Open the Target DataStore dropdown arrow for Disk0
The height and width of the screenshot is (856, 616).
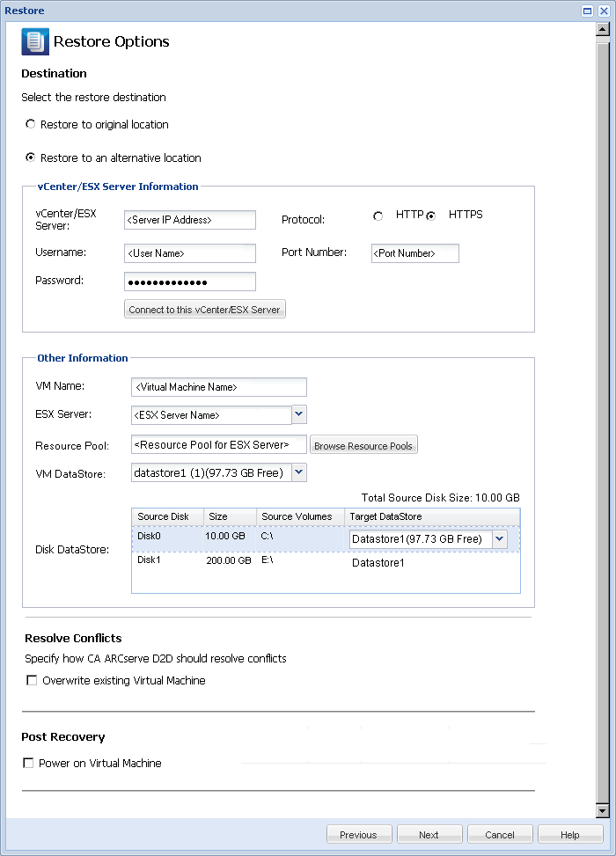[499, 538]
